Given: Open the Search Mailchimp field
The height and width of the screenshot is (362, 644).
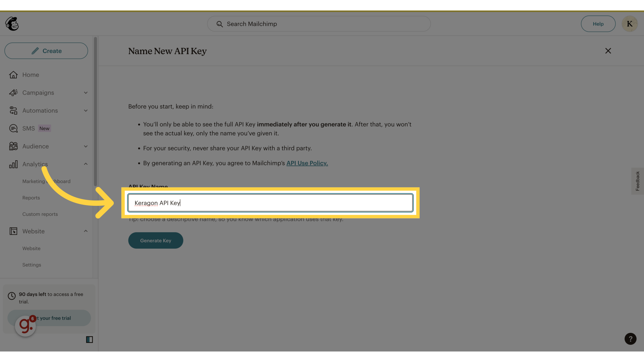Looking at the screenshot, I should [x=319, y=24].
